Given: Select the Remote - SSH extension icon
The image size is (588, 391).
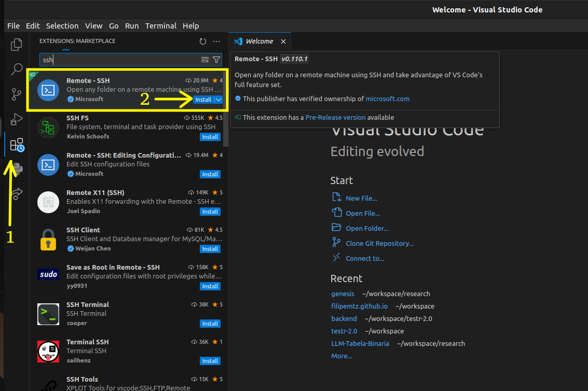Looking at the screenshot, I should point(48,90).
